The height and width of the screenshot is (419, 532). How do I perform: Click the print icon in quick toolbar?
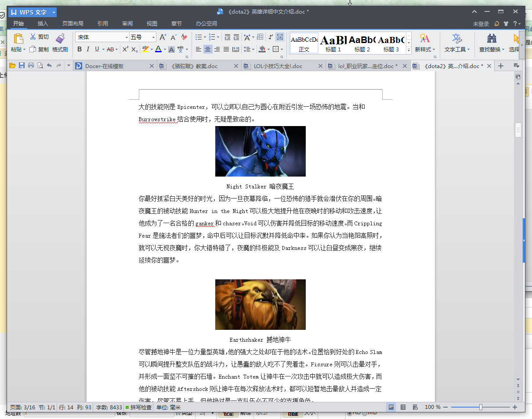pos(31,66)
